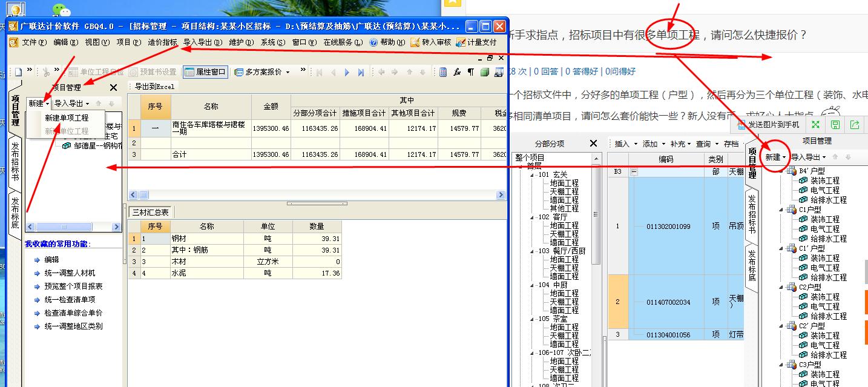868x387 pixels.
Task: Click the 编辑 link under 常用功能
Action: pyautogui.click(x=51, y=260)
